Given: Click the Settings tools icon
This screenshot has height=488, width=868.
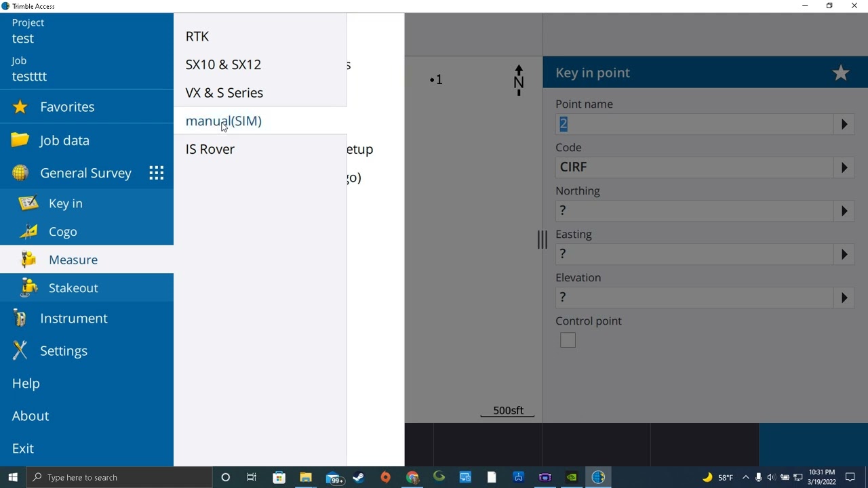Looking at the screenshot, I should click(20, 350).
